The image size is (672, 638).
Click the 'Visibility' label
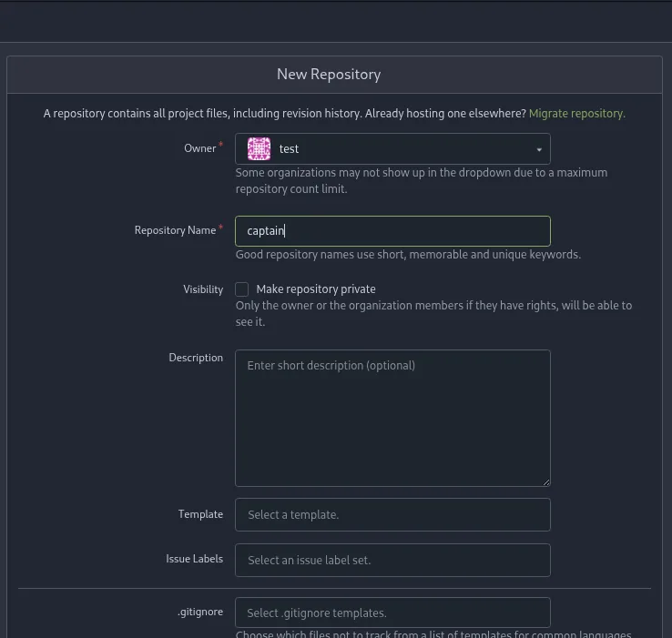(203, 289)
